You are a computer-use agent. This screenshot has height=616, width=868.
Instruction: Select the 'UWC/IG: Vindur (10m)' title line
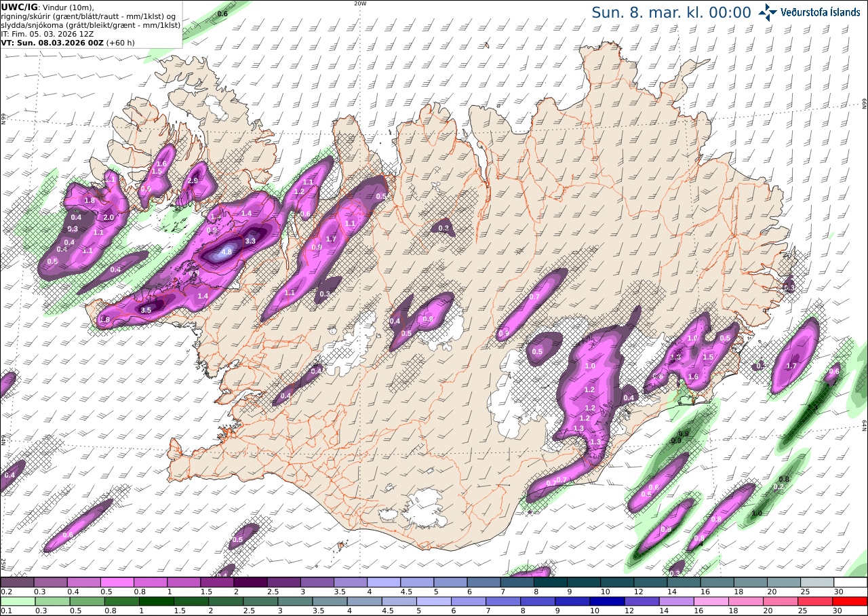click(48, 7)
